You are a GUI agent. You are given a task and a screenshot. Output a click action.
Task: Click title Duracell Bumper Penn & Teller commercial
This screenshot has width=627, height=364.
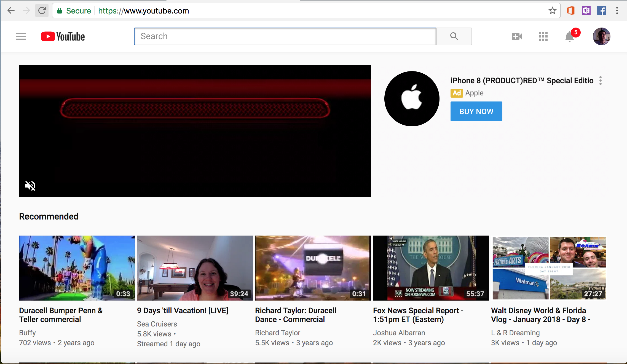[x=61, y=315]
